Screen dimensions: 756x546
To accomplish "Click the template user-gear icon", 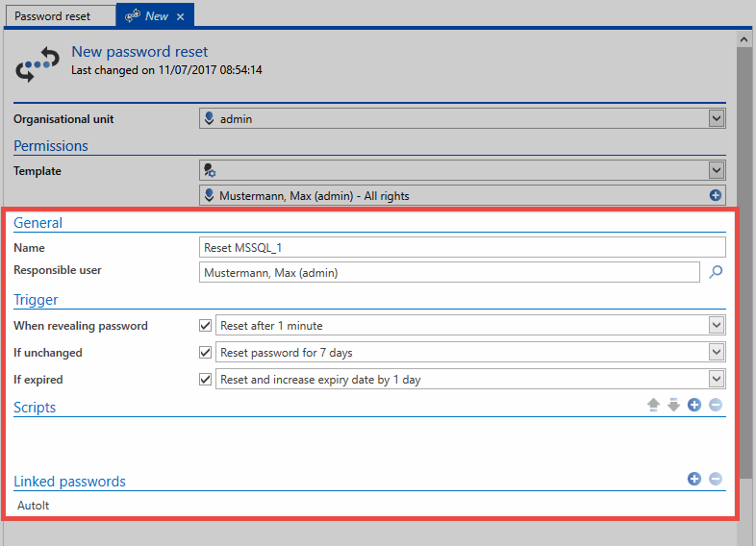I will tap(210, 170).
